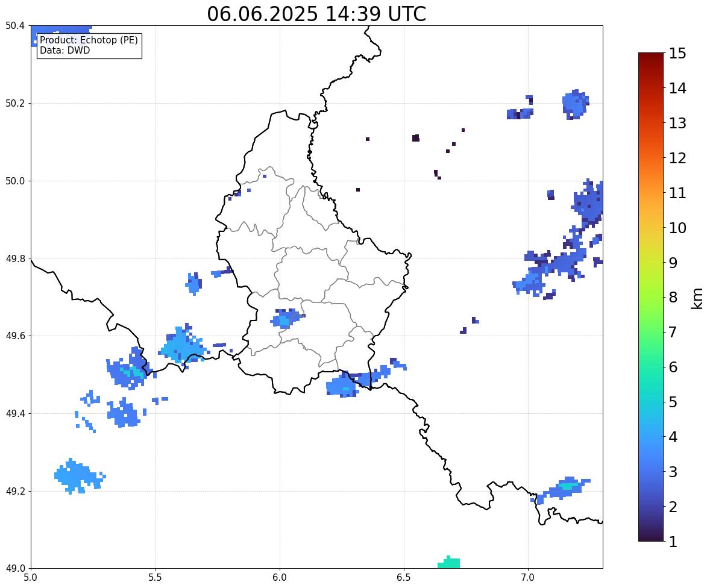Click the echo cell inside Luxembourg near 49.65 latitude
The image size is (710, 588).
pos(287,318)
